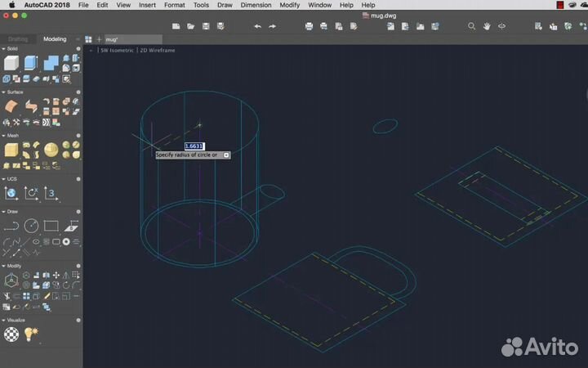Screen dimensions: 588x368
Task: Open the Window menu
Action: point(320,5)
